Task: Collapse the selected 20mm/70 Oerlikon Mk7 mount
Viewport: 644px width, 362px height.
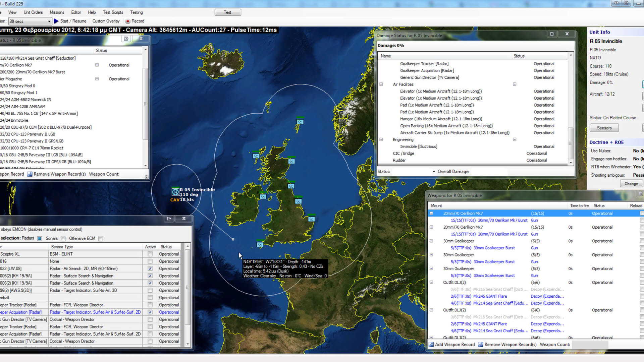Action: tap(431, 213)
